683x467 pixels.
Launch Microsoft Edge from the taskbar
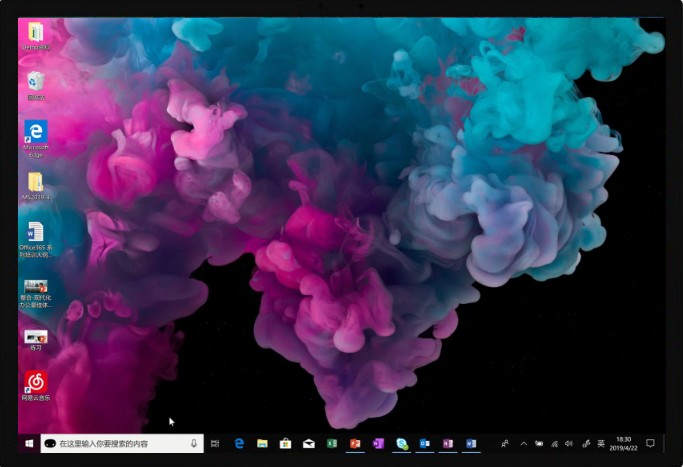[x=239, y=443]
